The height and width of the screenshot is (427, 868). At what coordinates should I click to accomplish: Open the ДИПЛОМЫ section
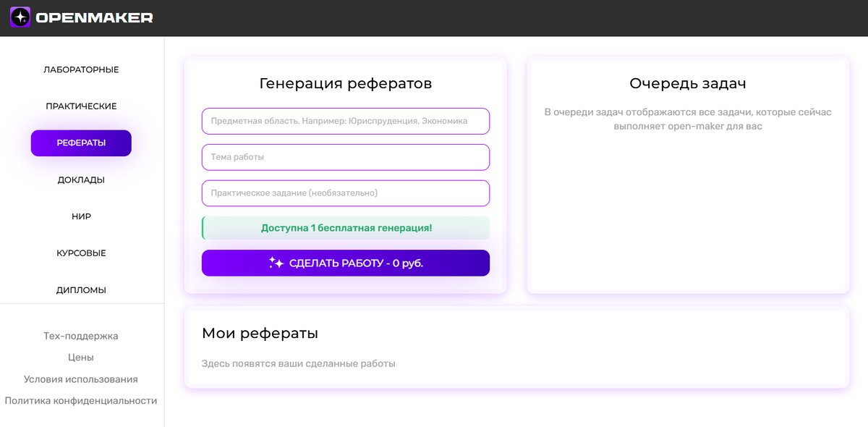[81, 290]
